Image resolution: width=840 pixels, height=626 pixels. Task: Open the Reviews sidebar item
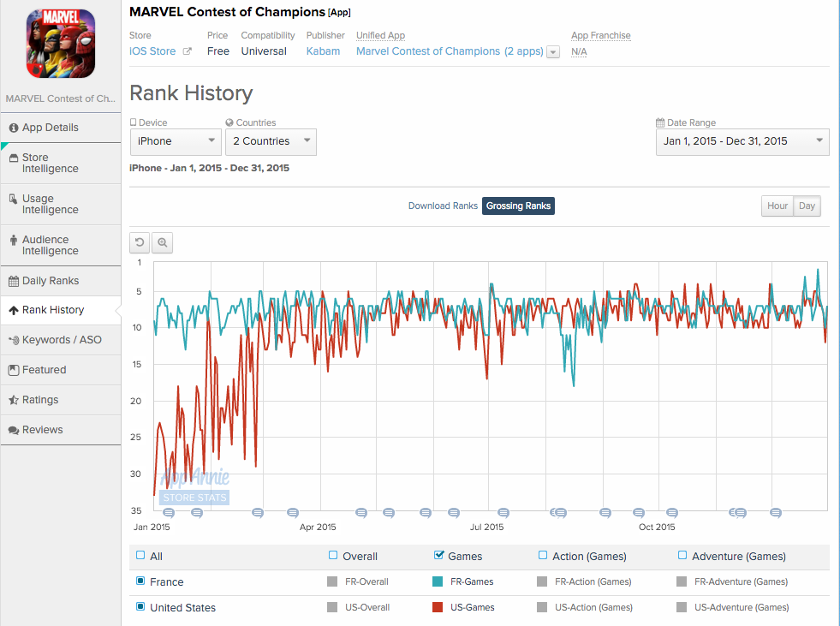tap(61, 431)
